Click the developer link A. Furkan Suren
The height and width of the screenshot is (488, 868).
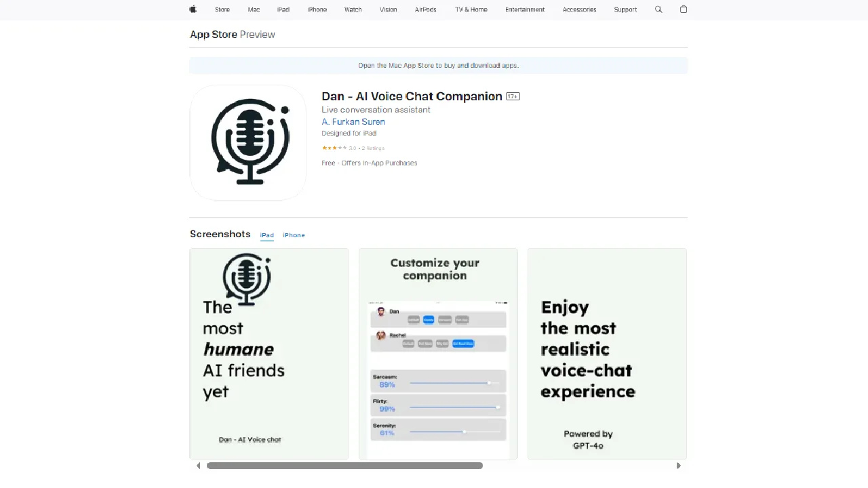[x=353, y=121]
